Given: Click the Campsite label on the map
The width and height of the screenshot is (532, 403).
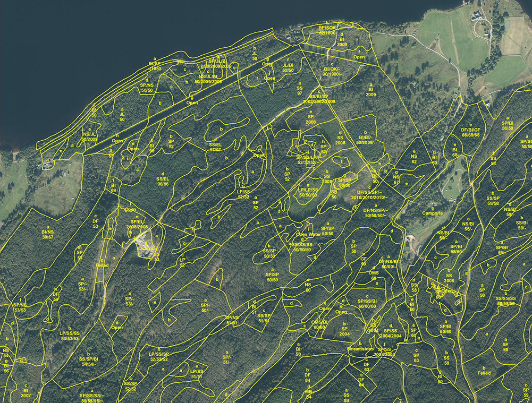Looking at the screenshot, I should coord(432,213).
